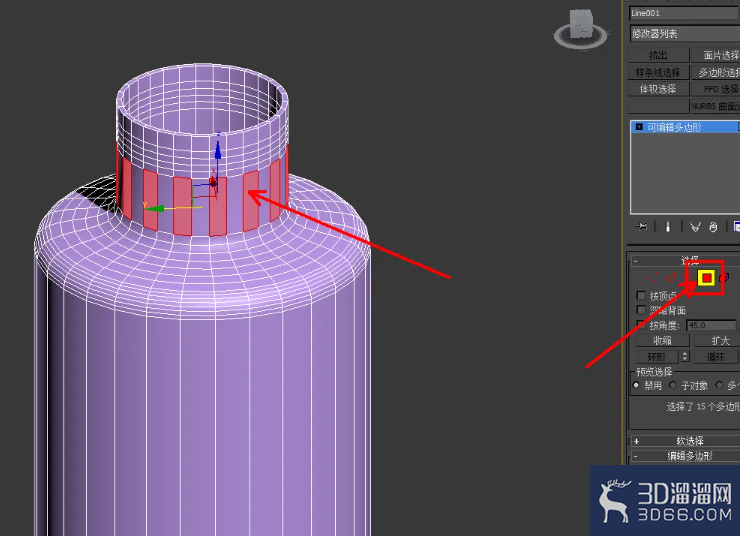Enable the 忽略背面 checkbox
Image resolution: width=740 pixels, height=536 pixels.
point(641,310)
